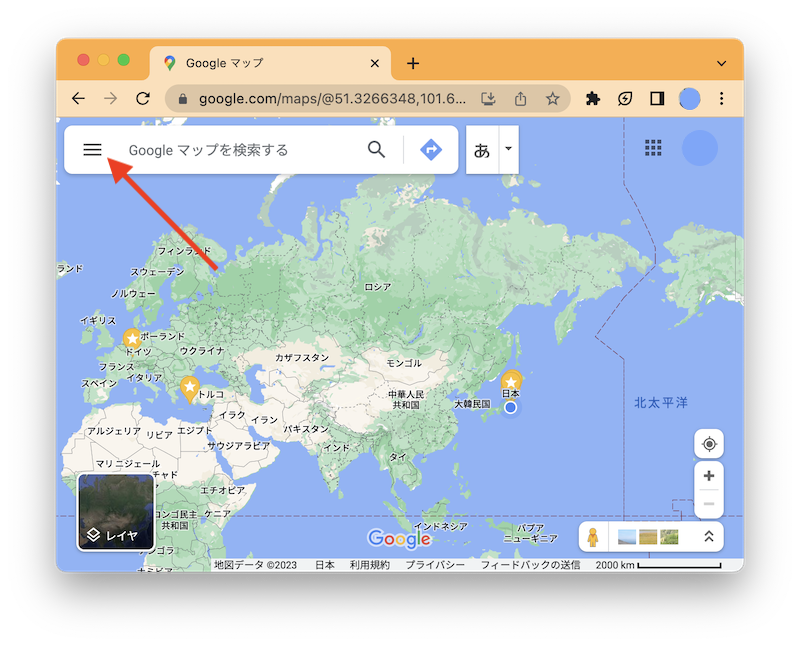The image size is (800, 646).
Task: Expand the imagery strip chevron
Action: click(709, 537)
